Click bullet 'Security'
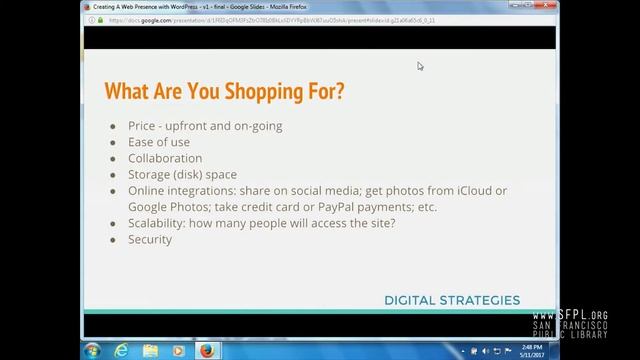The image size is (640, 360). [x=150, y=240]
